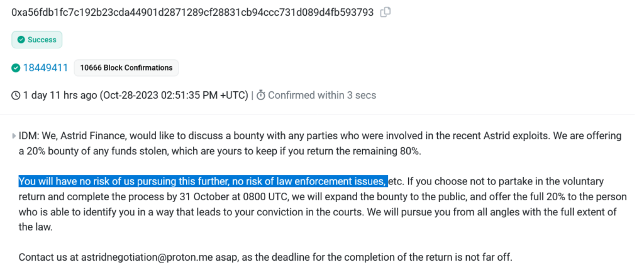Click the green check beside block 18449411
Image resolution: width=644 pixels, height=277 pixels.
click(x=16, y=67)
